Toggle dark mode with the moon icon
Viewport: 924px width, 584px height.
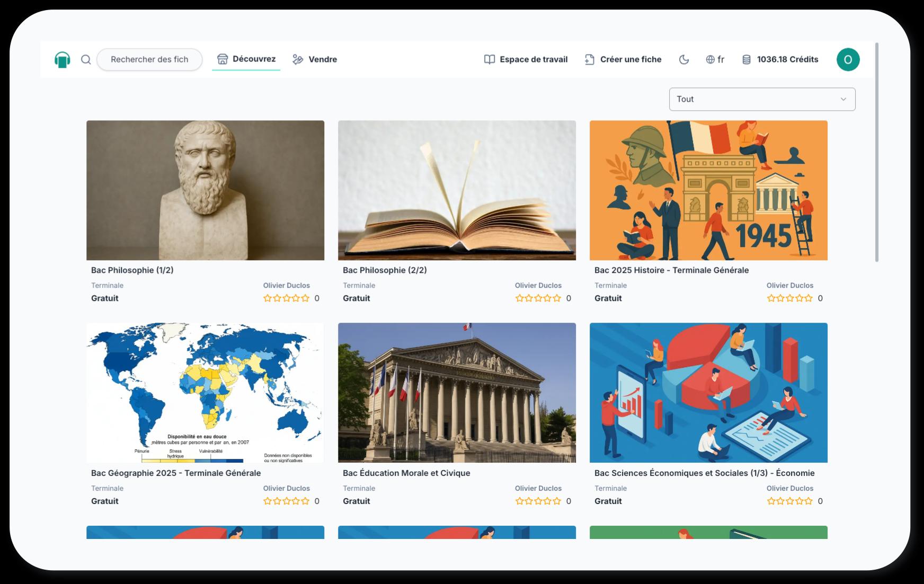[x=684, y=59]
